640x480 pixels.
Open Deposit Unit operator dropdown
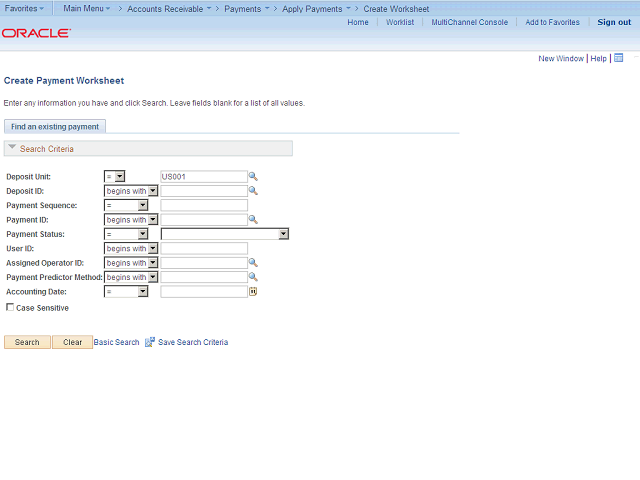[x=115, y=176]
